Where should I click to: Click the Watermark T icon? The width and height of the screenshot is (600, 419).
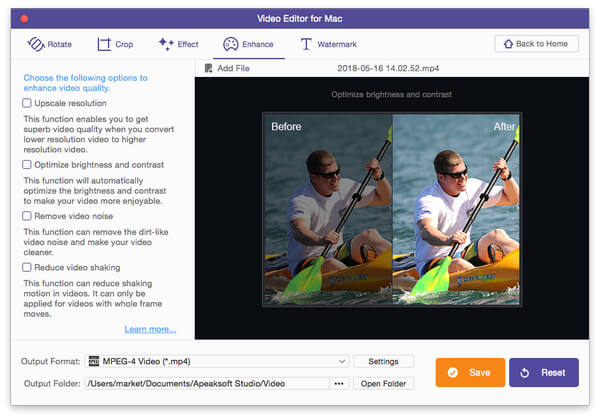click(x=306, y=44)
